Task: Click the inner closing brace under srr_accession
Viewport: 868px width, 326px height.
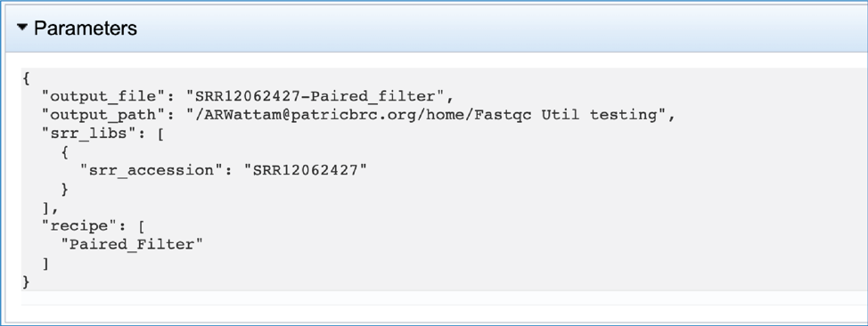Action: coord(65,190)
